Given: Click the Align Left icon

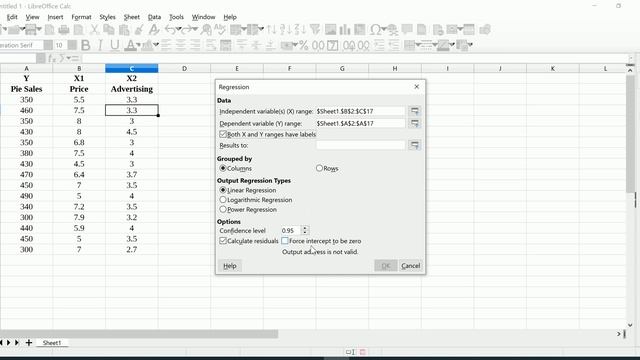Looking at the screenshot, I should click(166, 45).
